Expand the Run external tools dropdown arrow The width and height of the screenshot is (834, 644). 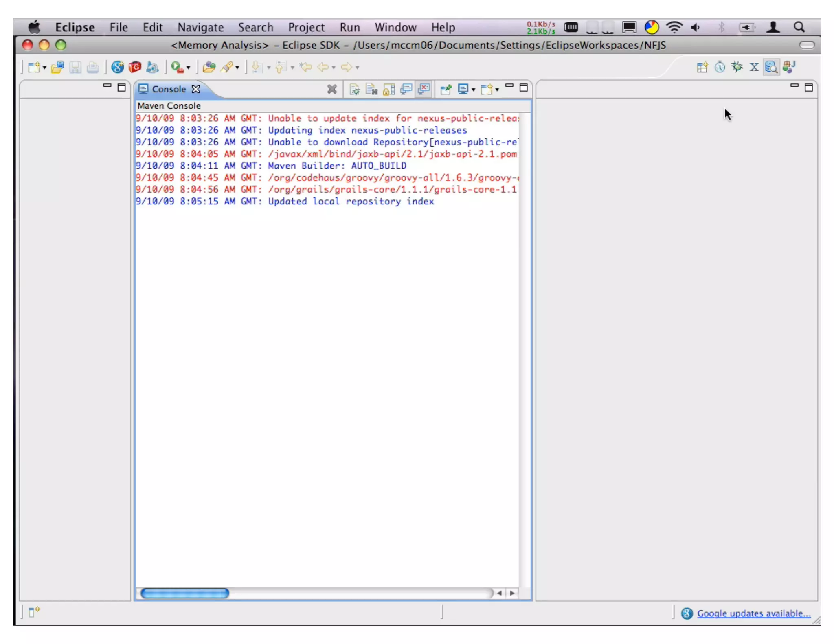pos(188,68)
